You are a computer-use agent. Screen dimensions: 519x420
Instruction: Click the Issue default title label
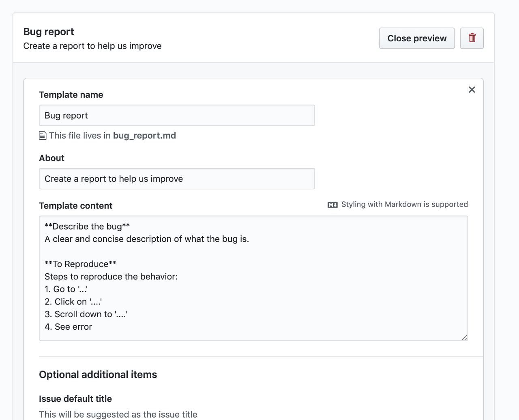(x=75, y=399)
